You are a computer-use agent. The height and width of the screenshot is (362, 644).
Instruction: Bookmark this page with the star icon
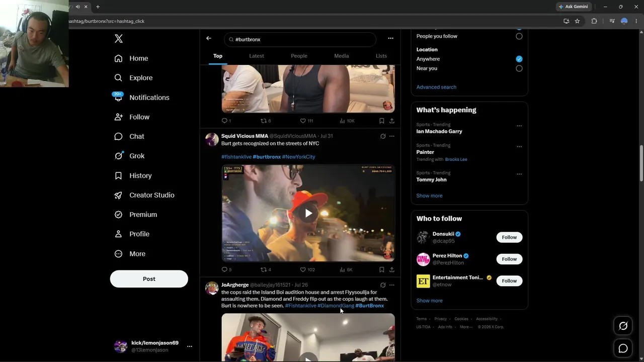tap(577, 21)
